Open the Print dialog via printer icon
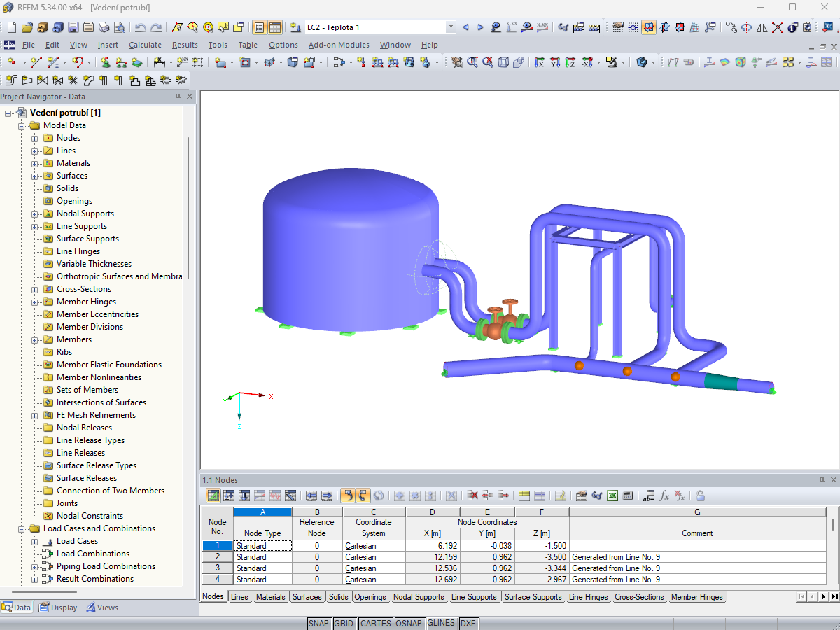The height and width of the screenshot is (630, 840). [103, 28]
